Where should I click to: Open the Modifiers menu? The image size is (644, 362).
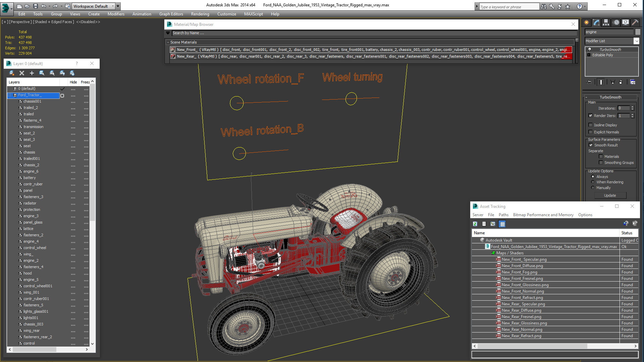click(116, 14)
